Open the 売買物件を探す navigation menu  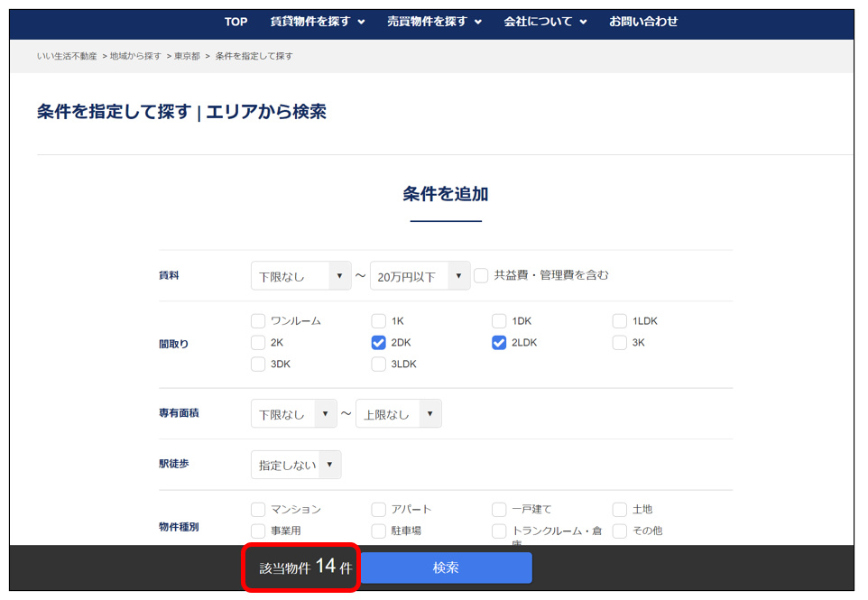[434, 22]
